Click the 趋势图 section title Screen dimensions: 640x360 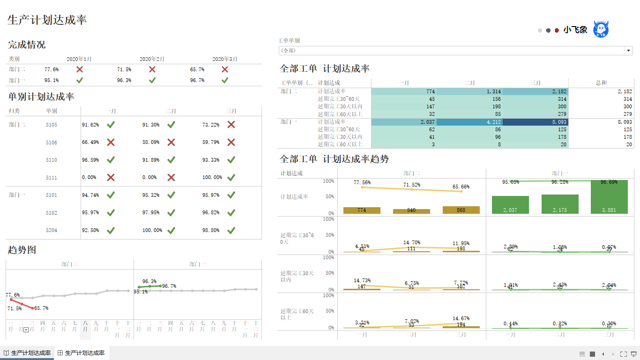pyautogui.click(x=22, y=250)
